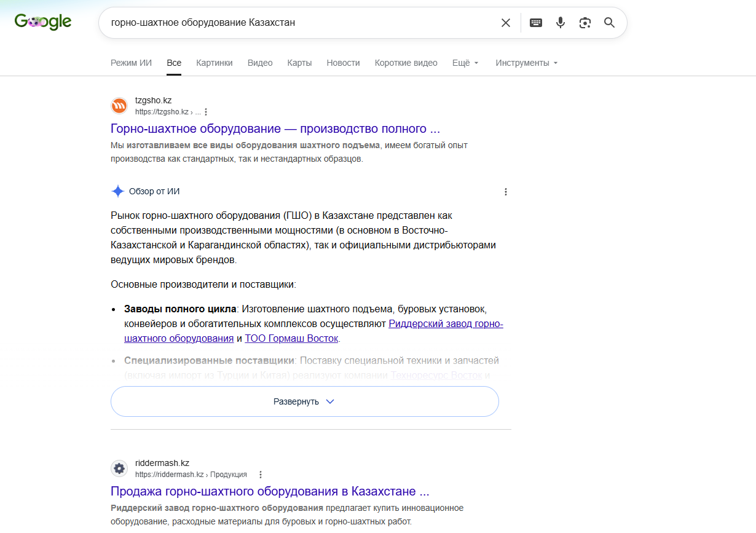Click the riddermash.kz site name
Viewport: 756px width, 533px height.
click(x=162, y=463)
